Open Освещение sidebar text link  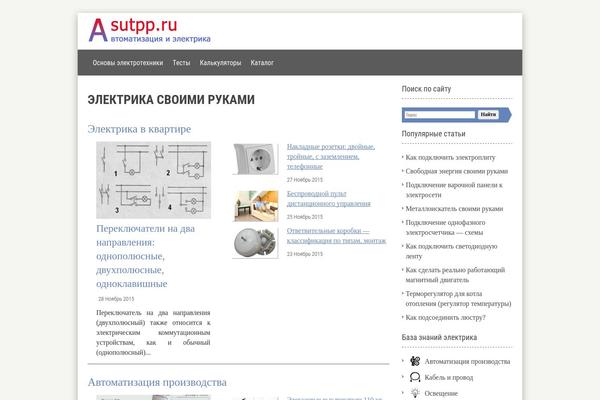point(441,393)
